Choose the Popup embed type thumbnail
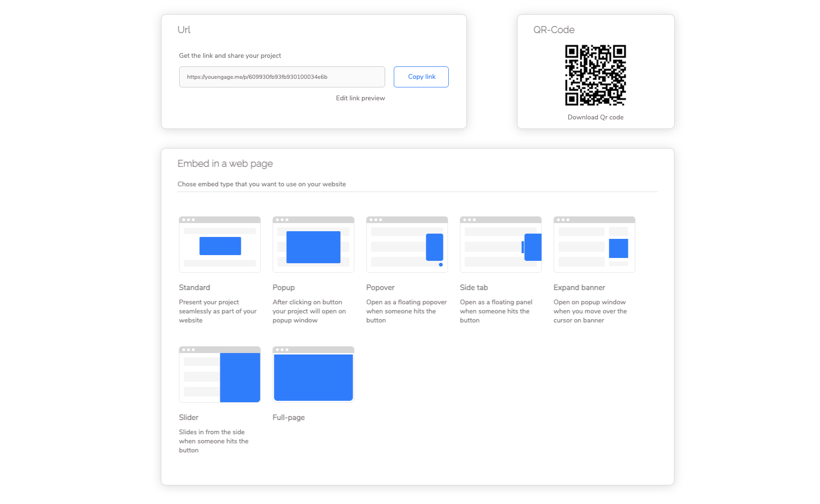Image resolution: width=820 pixels, height=504 pixels. point(313,245)
